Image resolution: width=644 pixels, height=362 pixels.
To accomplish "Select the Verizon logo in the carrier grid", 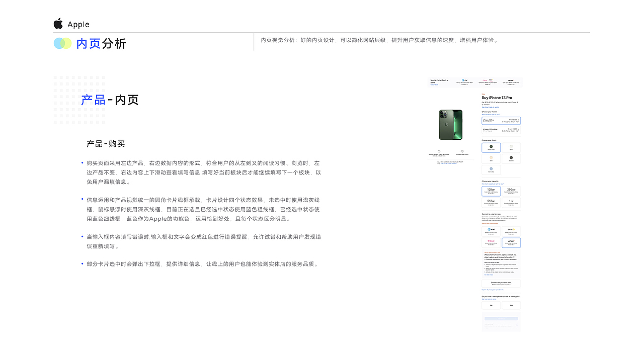I will (512, 241).
